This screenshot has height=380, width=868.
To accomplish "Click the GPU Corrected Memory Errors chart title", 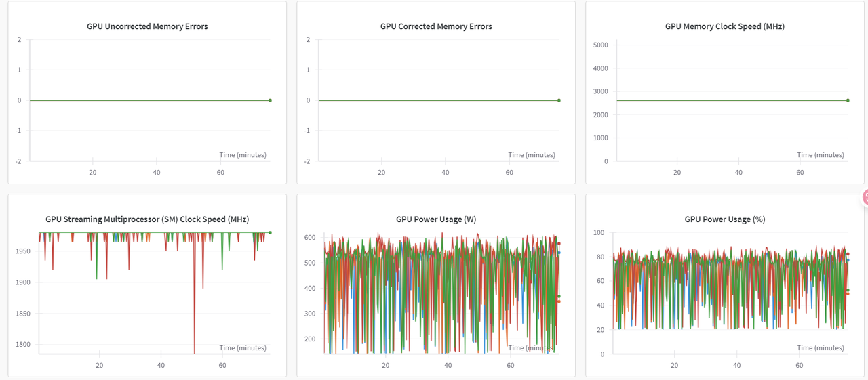I will 436,26.
